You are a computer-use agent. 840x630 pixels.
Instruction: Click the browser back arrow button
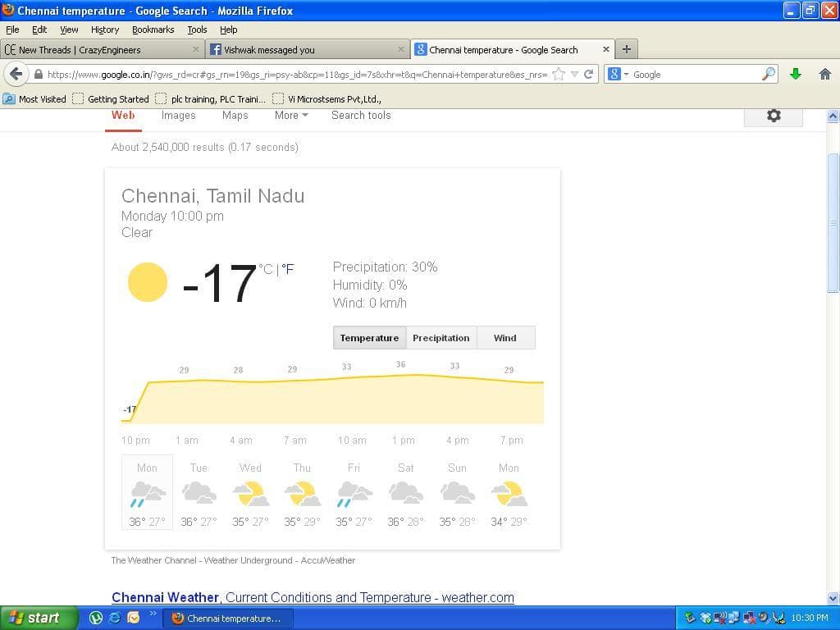click(x=16, y=74)
